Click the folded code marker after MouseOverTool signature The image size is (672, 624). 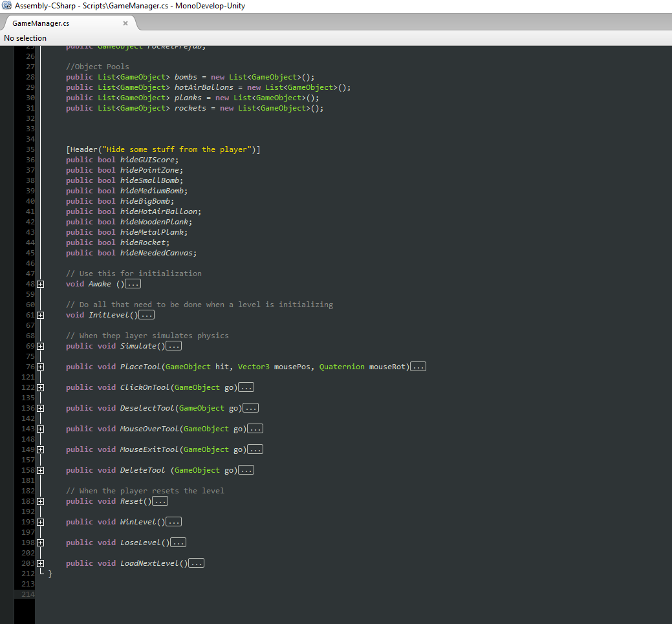coord(255,429)
